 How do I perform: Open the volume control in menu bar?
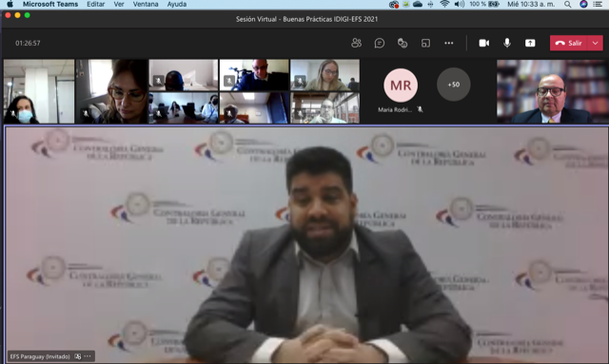(x=460, y=4)
